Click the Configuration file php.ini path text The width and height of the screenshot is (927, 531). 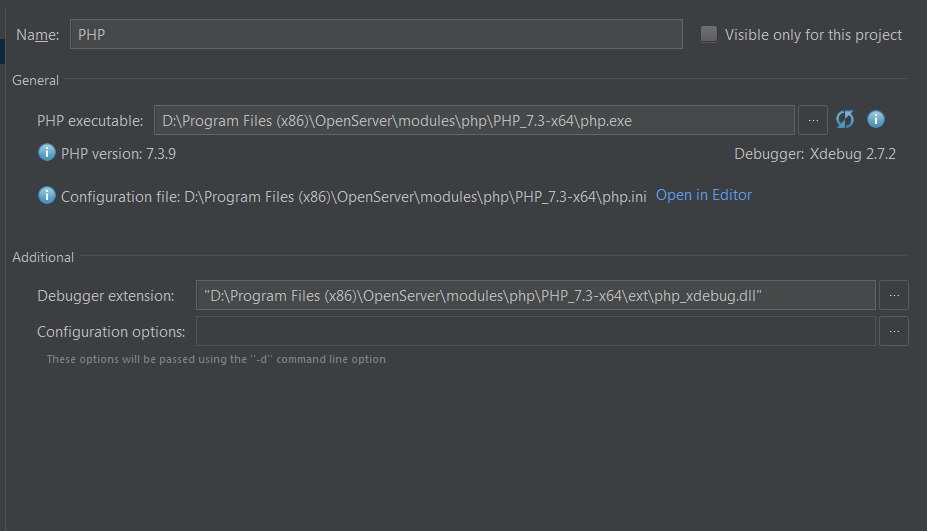(x=354, y=196)
